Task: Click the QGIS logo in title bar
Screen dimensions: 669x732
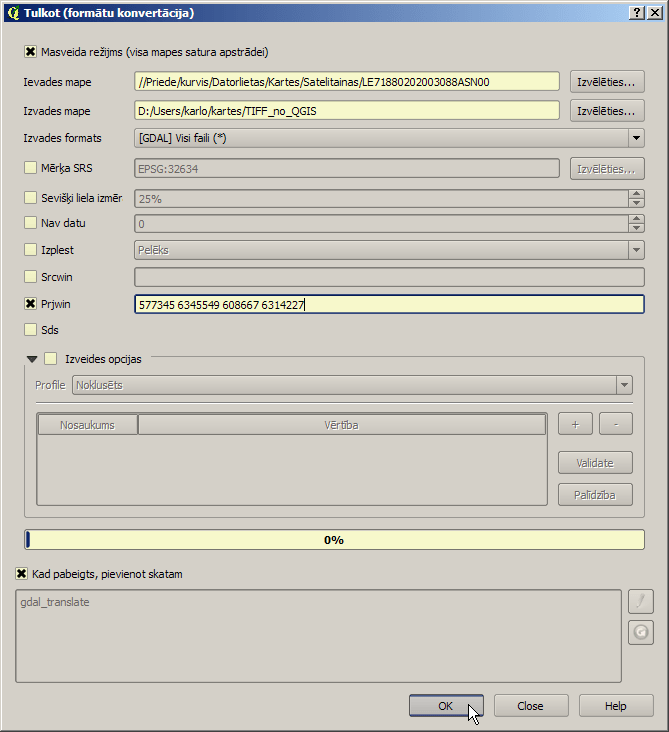Action: click(14, 13)
